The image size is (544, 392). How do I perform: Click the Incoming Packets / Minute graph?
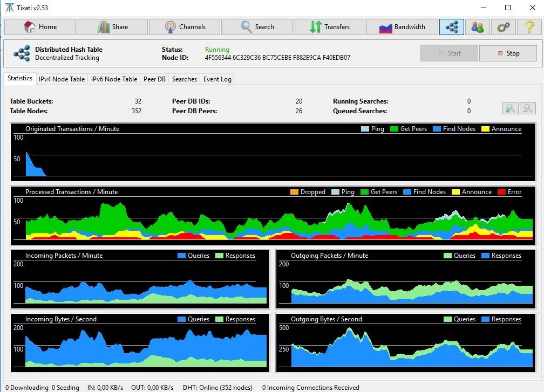tap(140, 279)
